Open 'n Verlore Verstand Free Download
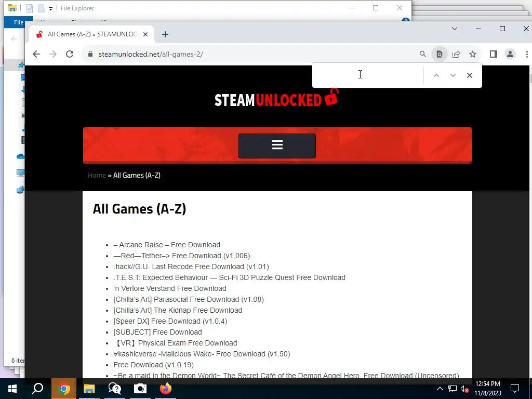 tap(170, 288)
